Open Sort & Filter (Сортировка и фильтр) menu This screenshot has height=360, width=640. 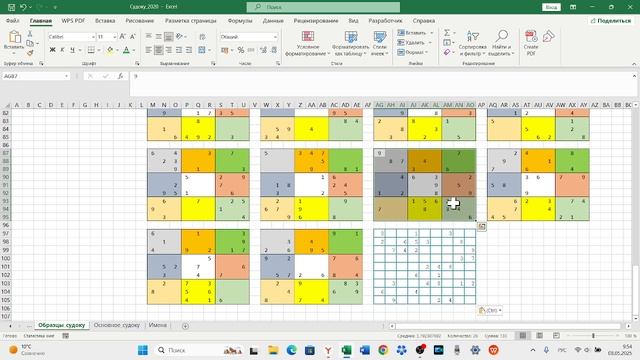click(472, 43)
